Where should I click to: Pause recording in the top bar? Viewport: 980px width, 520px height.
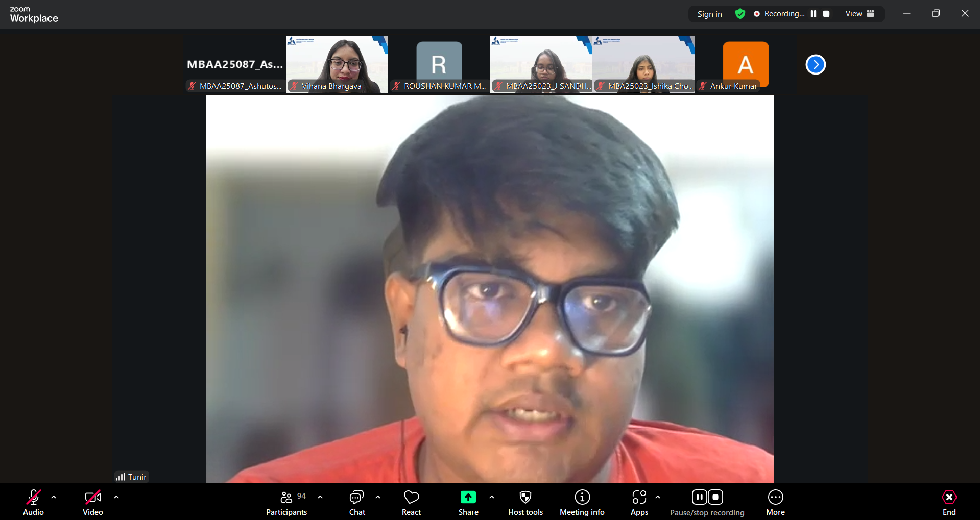tap(814, 14)
